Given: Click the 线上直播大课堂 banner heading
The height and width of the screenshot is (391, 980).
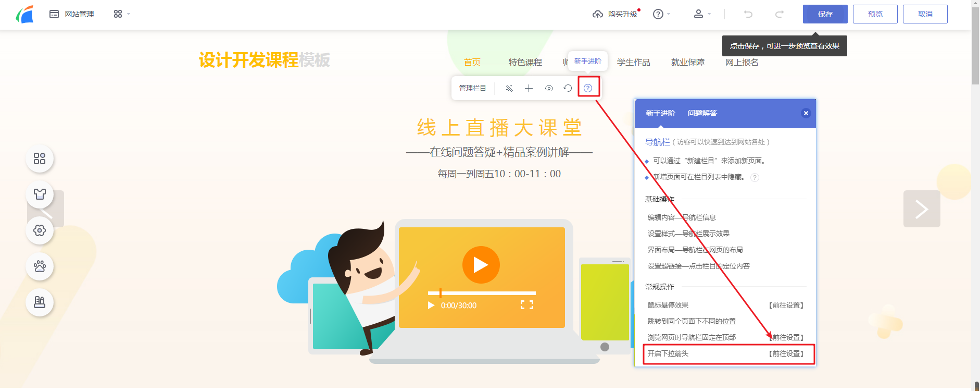Looking at the screenshot, I should point(499,128).
